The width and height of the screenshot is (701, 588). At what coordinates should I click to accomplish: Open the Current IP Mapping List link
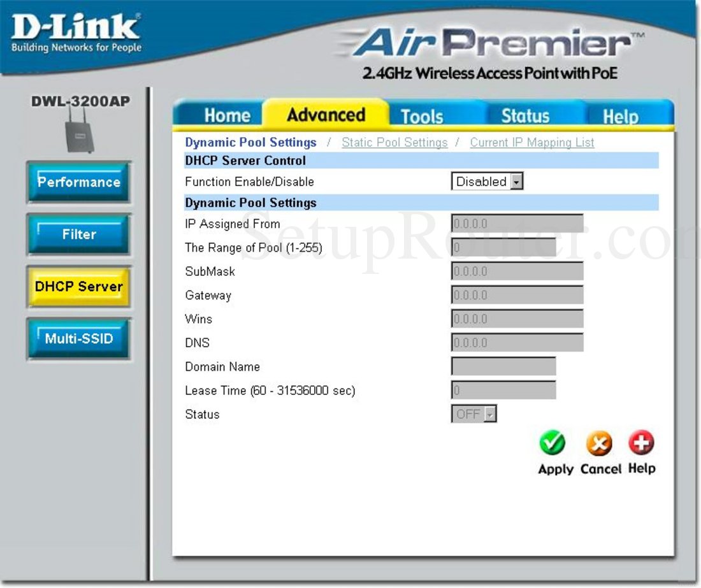click(x=532, y=143)
